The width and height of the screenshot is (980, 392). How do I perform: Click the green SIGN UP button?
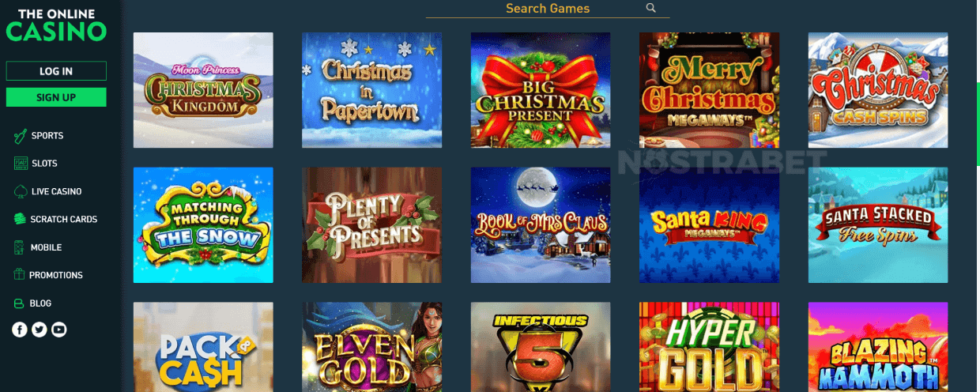point(56,97)
